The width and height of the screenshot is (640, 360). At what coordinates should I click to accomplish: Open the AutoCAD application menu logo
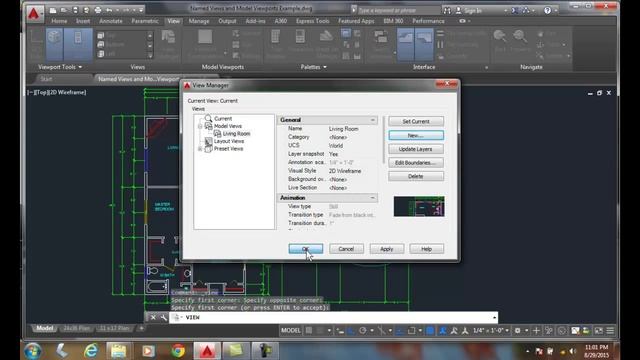[34, 13]
